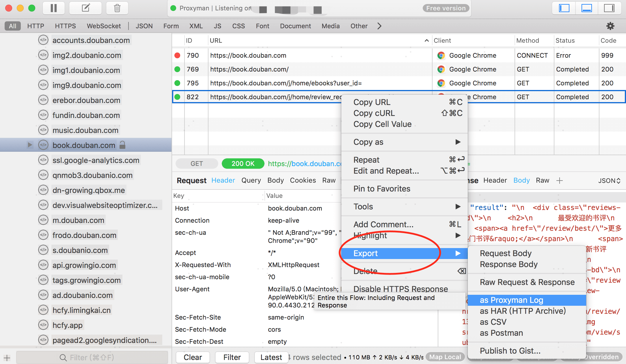The height and width of the screenshot is (364, 626).
Task: Select request 795 ebooks row URL
Action: (x=286, y=83)
